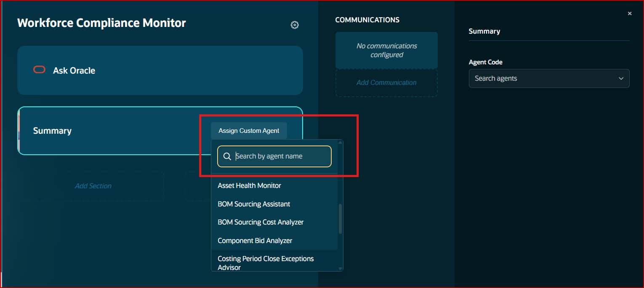Click the Add Communication placeholder
This screenshot has width=644, height=288.
386,83
